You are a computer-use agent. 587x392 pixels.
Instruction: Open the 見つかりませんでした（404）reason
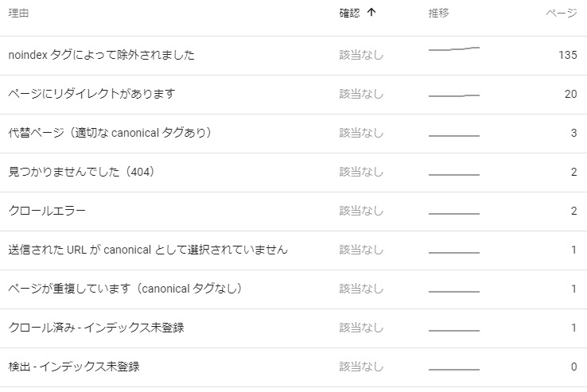(80, 172)
